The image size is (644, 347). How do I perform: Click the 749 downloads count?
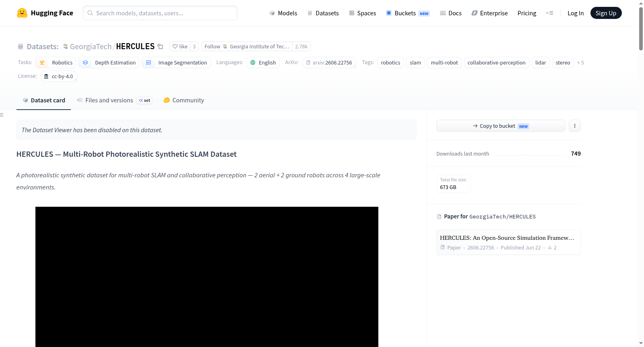[x=576, y=154]
